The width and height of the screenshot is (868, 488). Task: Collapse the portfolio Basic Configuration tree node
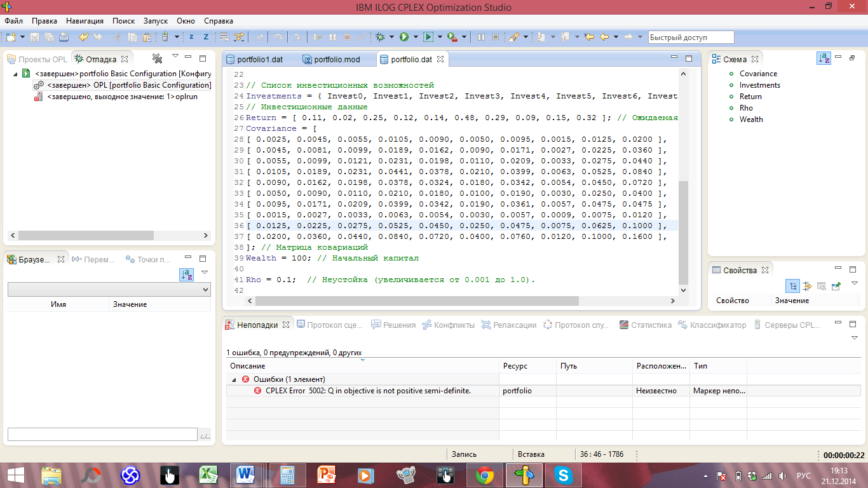point(15,74)
